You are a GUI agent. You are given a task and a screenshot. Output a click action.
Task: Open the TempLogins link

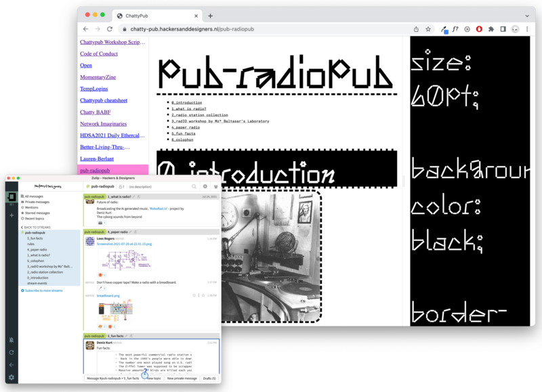(93, 89)
